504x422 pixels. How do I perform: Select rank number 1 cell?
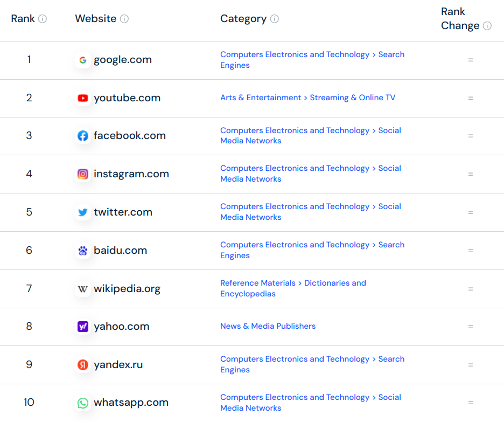click(x=29, y=59)
